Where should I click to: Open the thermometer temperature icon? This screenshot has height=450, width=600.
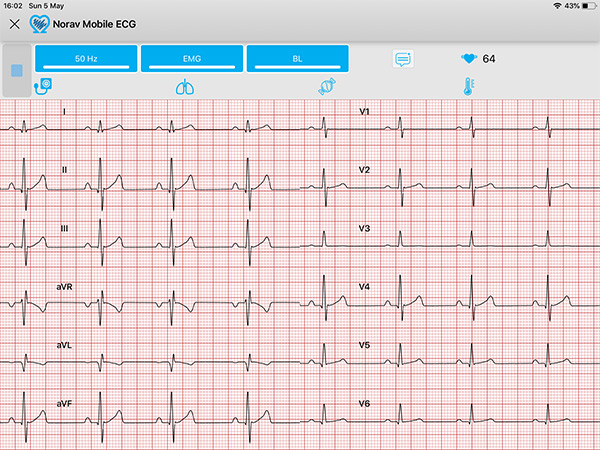click(469, 86)
